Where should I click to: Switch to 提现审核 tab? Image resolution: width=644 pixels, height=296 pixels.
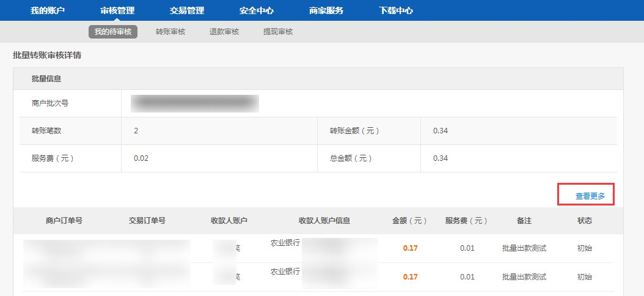click(278, 32)
